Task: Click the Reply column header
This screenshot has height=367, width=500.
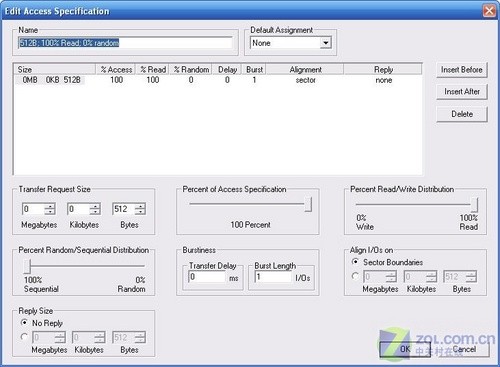Action: (x=383, y=69)
